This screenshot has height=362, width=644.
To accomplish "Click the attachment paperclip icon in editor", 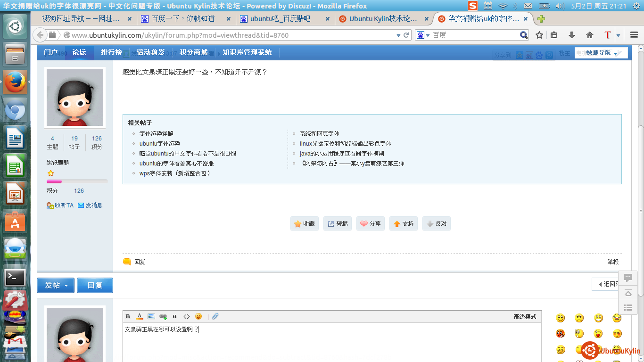I will pyautogui.click(x=215, y=316).
